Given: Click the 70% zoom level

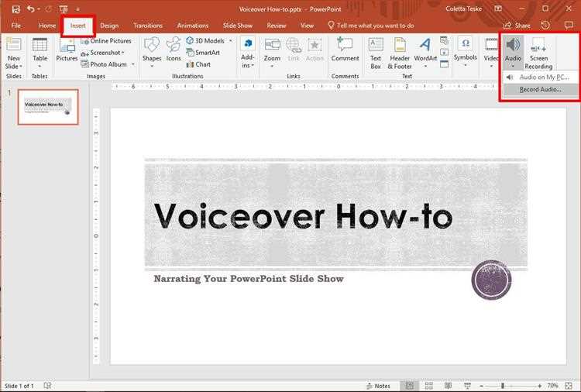Looking at the screenshot, I should pyautogui.click(x=552, y=386).
